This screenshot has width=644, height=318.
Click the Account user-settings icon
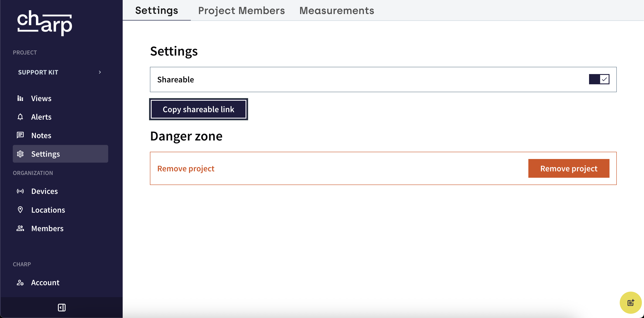coord(20,282)
